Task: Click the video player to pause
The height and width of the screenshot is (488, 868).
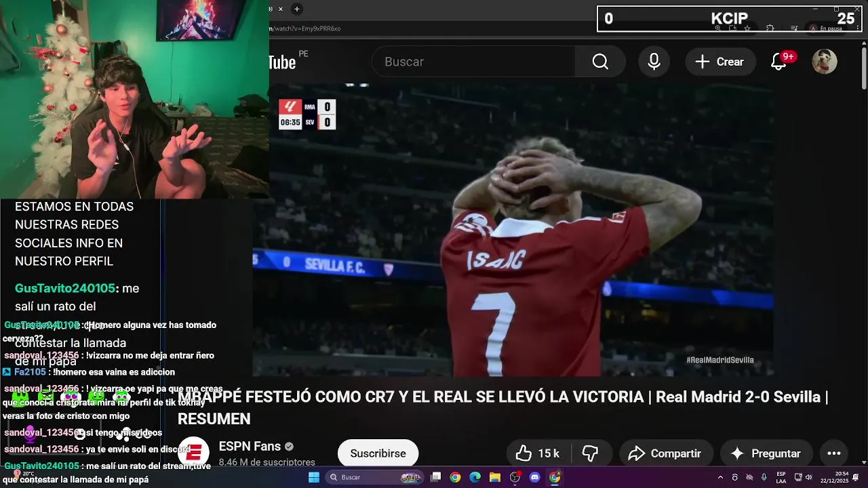Action: (x=513, y=230)
